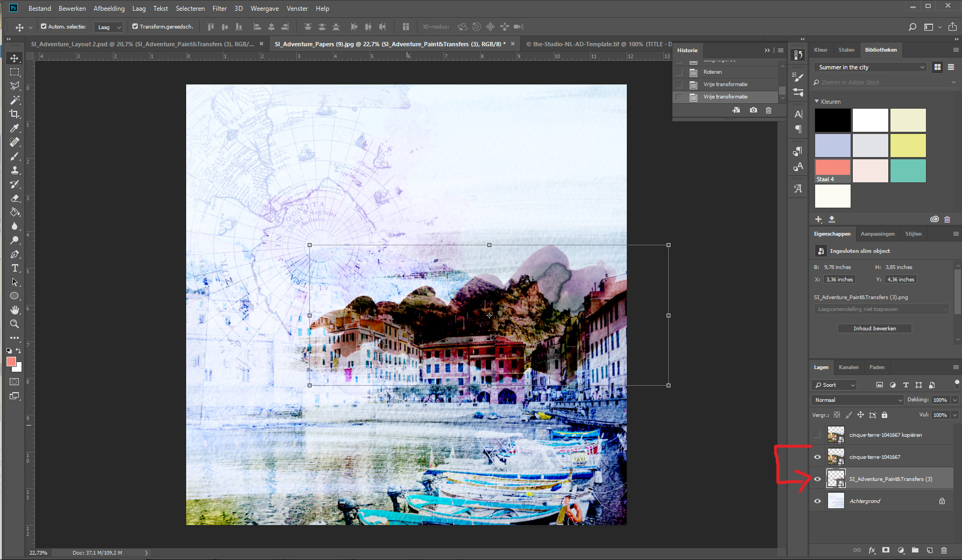Viewport: 962px width, 560px height.
Task: Click the X position input field
Action: [839, 280]
